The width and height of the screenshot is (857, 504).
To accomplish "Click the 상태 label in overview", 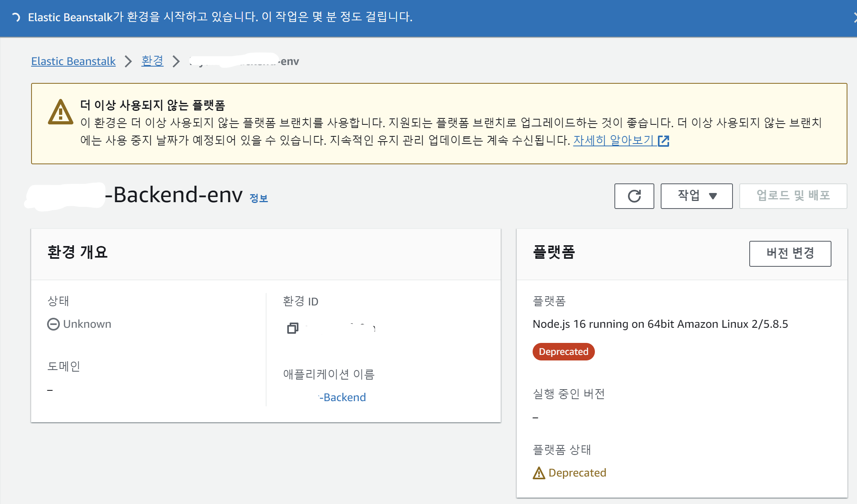I will pyautogui.click(x=58, y=301).
